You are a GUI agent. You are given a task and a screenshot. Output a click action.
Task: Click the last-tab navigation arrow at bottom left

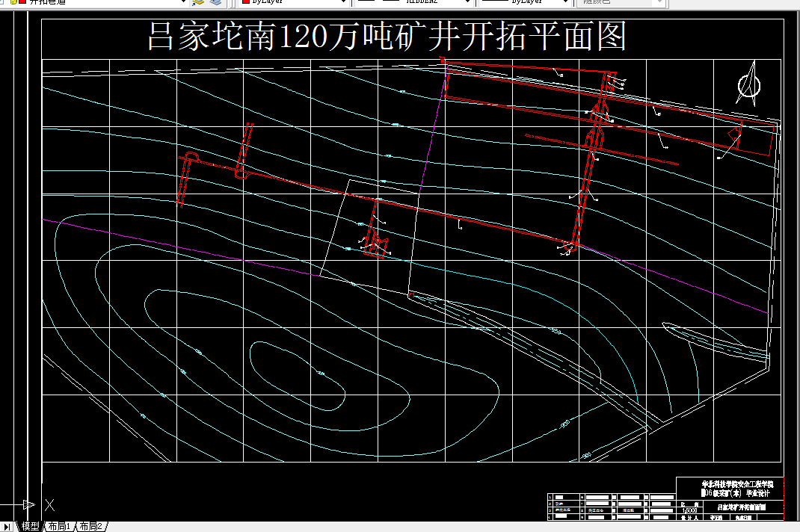[x=7, y=526]
